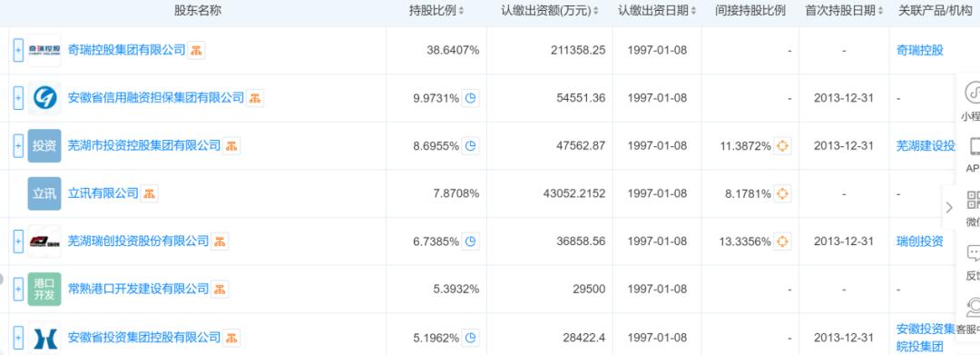Open 奇瑞控股 related product link

(x=919, y=51)
